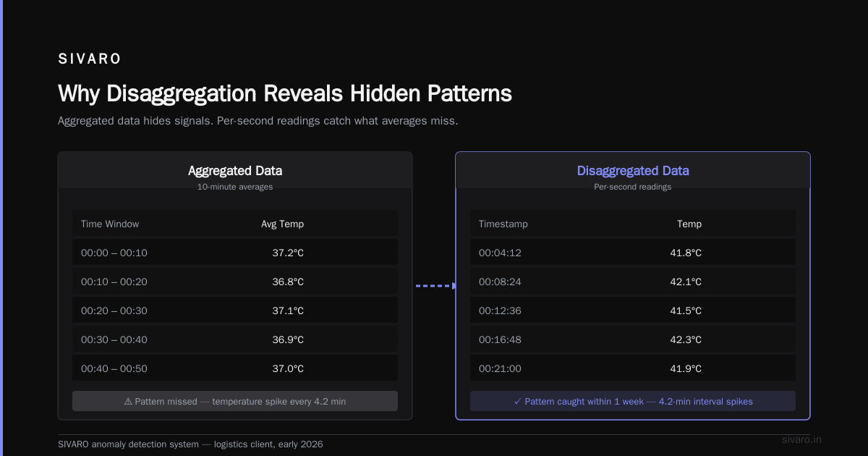Click the SIVARO logo text

coord(90,59)
